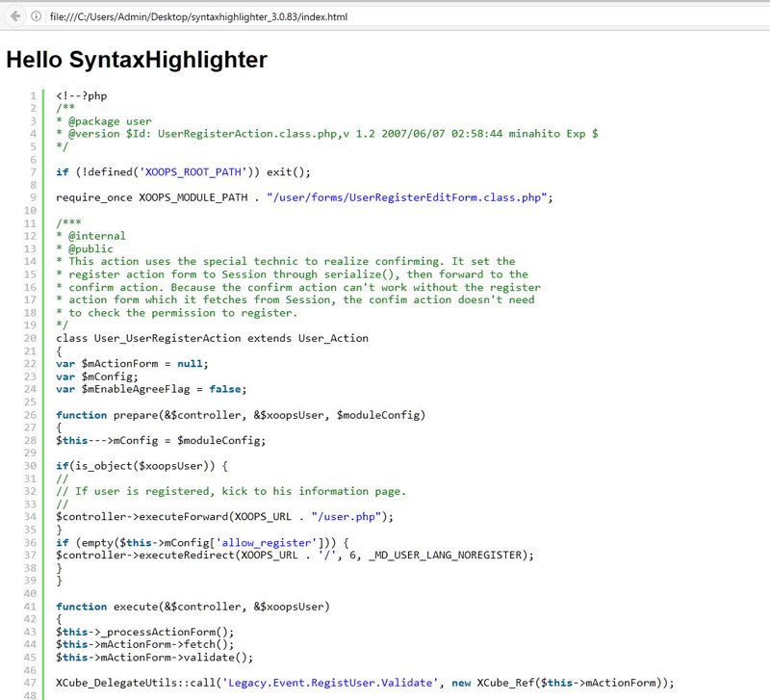Click the '@internal' comment line
Viewport: 770px width, 700px height.
[90, 236]
